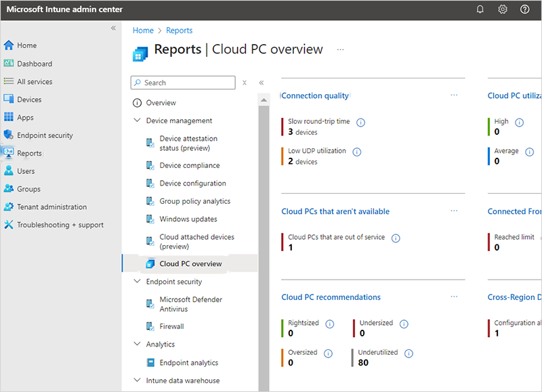Collapse the Endpoint security reports section
The width and height of the screenshot is (542, 392).
pyautogui.click(x=138, y=281)
